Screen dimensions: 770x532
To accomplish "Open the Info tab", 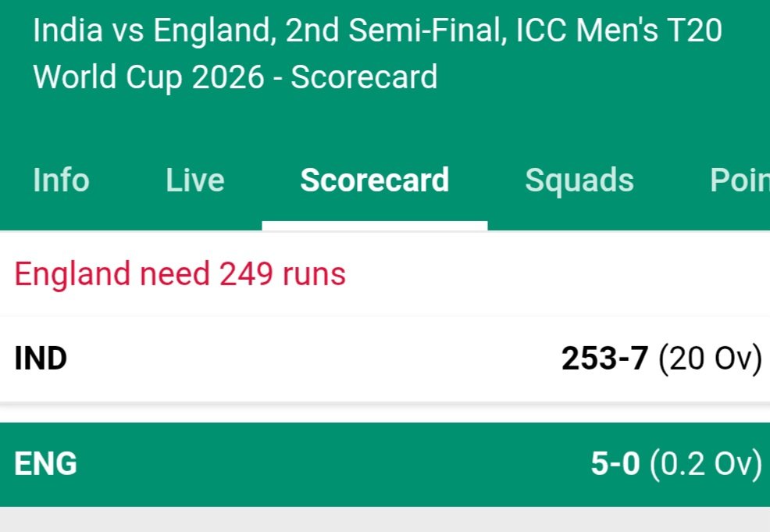I will point(61,180).
